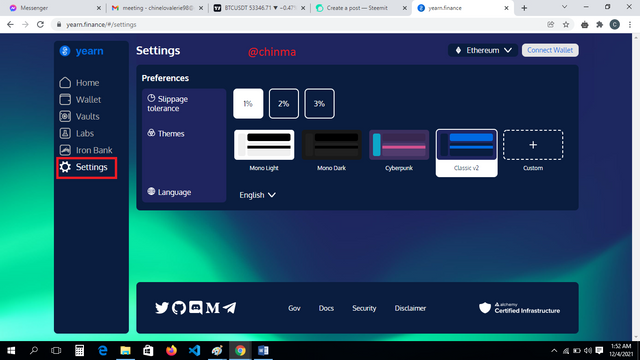The height and width of the screenshot is (360, 640).
Task: Select the Mono Dark theme
Action: [x=331, y=151]
